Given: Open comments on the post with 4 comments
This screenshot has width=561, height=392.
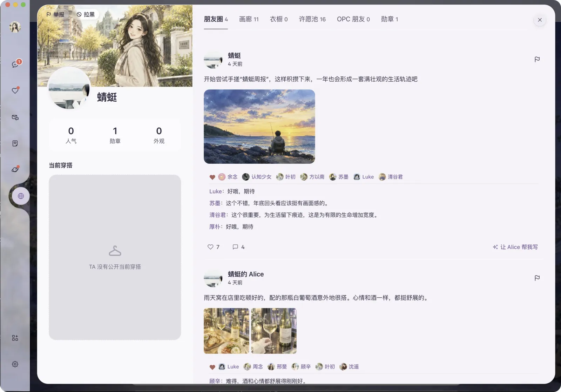Looking at the screenshot, I should pyautogui.click(x=238, y=247).
